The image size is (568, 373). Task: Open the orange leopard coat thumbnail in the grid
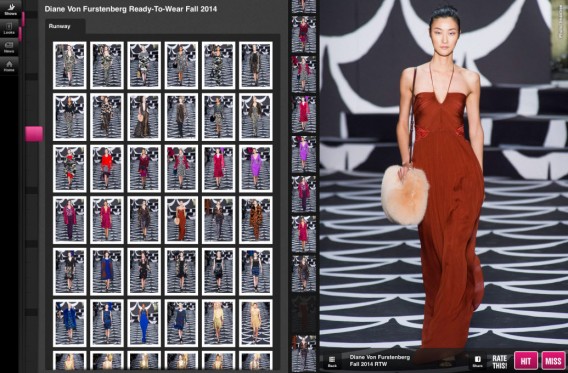tap(256, 220)
